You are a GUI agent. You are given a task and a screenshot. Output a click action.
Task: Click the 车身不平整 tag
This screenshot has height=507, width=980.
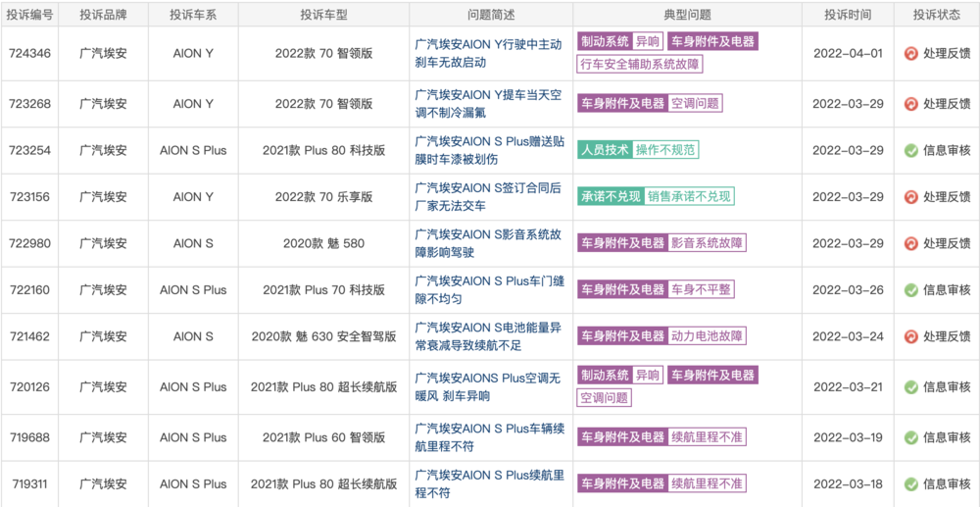pyautogui.click(x=702, y=290)
